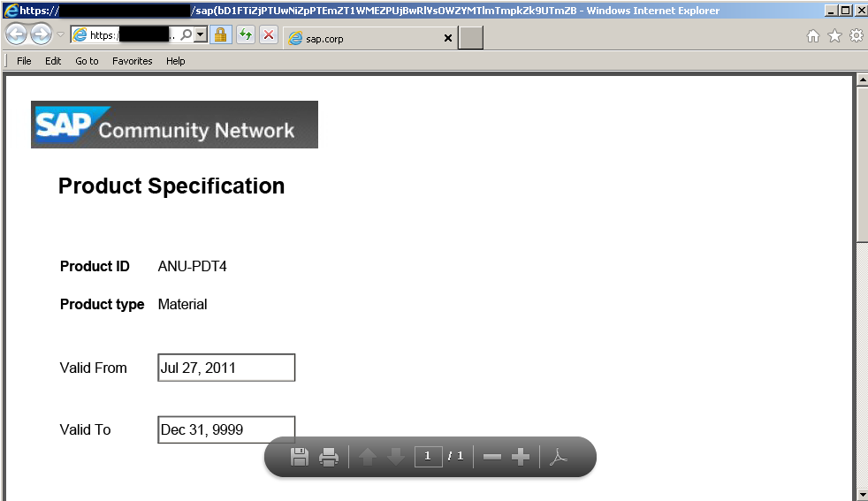Image resolution: width=868 pixels, height=501 pixels.
Task: Click the Valid To date field
Action: tap(226, 429)
